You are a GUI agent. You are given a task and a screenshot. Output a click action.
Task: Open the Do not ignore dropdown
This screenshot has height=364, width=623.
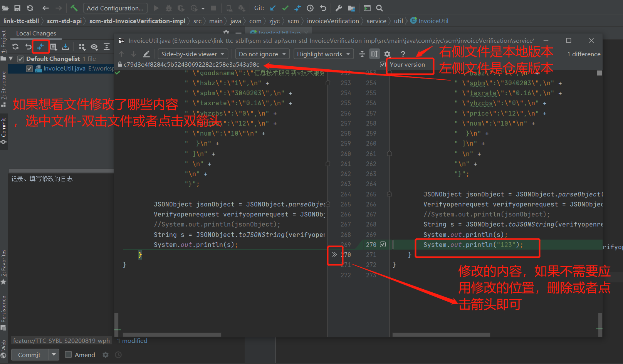coord(262,54)
